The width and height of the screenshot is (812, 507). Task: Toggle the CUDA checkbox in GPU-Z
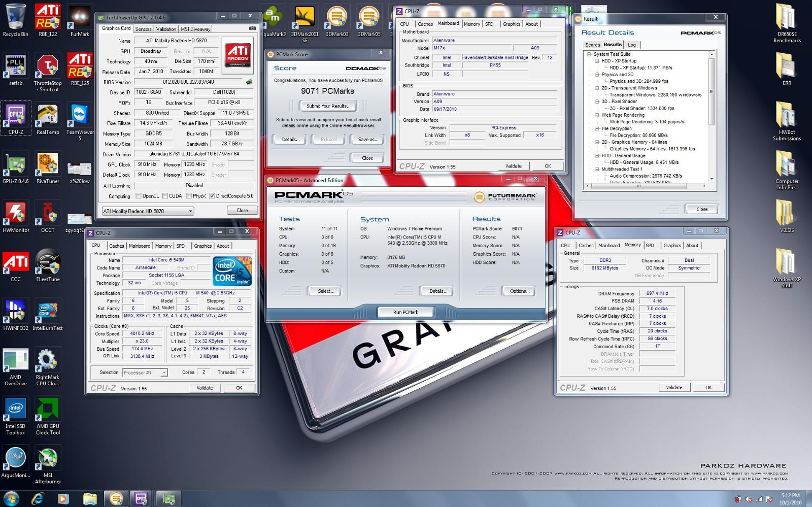[164, 196]
